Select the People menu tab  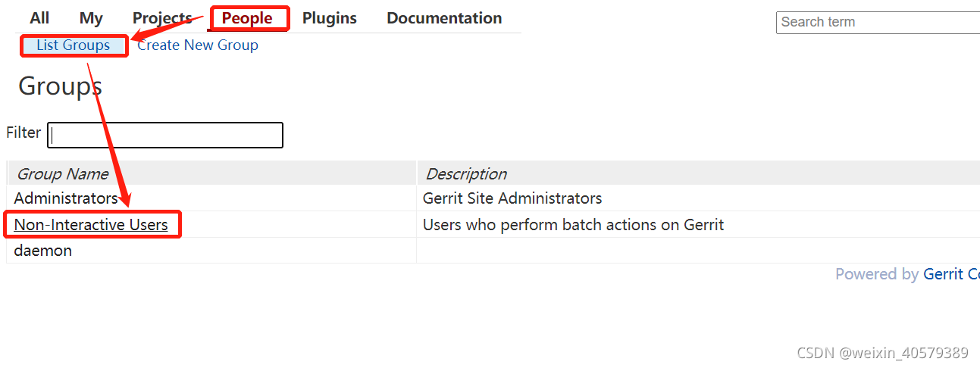point(247,18)
